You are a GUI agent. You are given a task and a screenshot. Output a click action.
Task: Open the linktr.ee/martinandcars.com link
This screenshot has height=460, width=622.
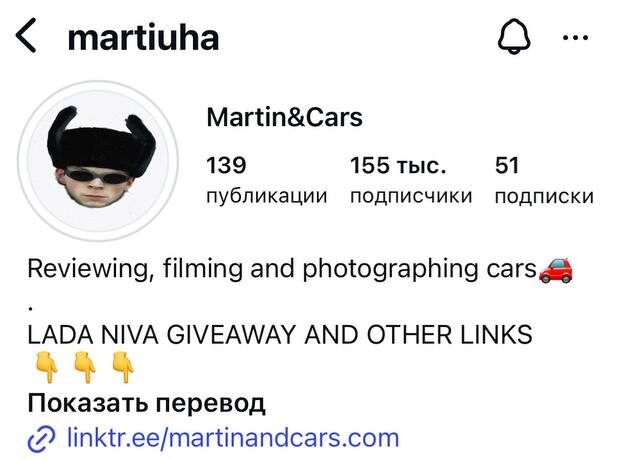(233, 438)
